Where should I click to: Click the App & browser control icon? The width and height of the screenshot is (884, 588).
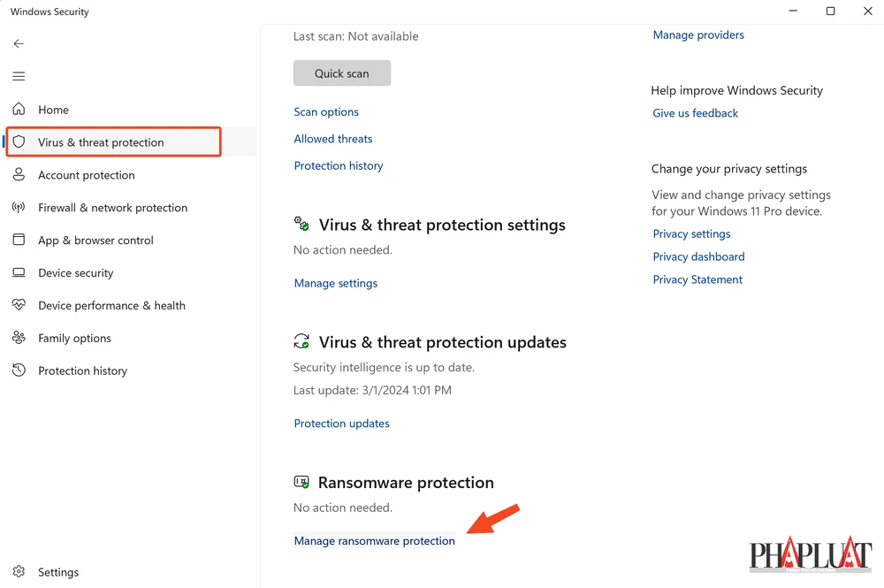pyautogui.click(x=19, y=241)
